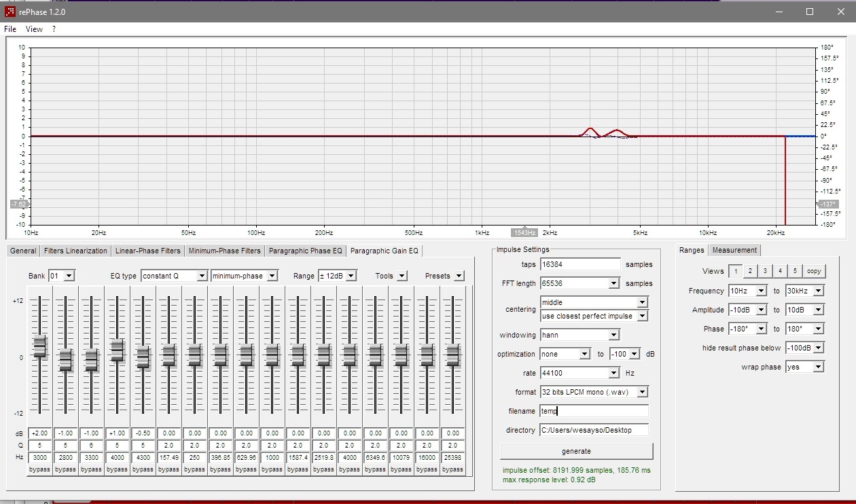Viewport: 856px width, 504px height.
Task: Open the Range ± 12dB dropdown
Action: (x=338, y=276)
